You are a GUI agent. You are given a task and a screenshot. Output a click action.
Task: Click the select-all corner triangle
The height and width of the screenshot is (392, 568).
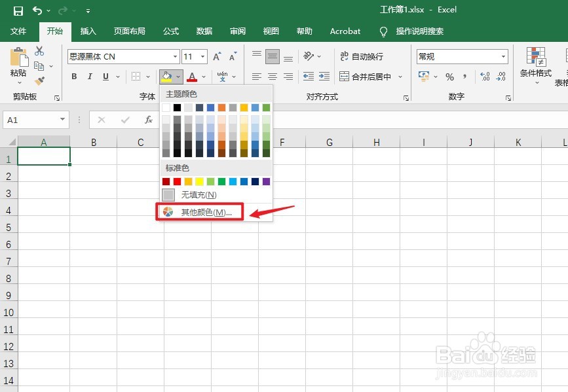pos(12,141)
